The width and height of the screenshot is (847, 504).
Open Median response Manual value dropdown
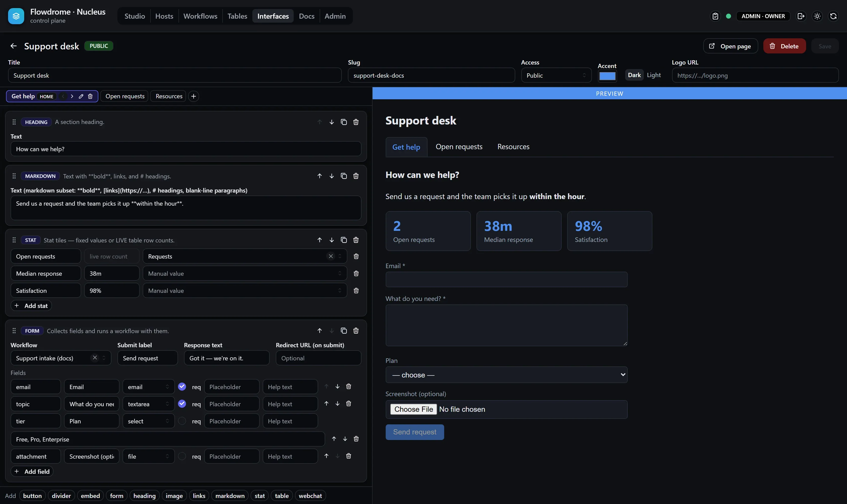(245, 273)
